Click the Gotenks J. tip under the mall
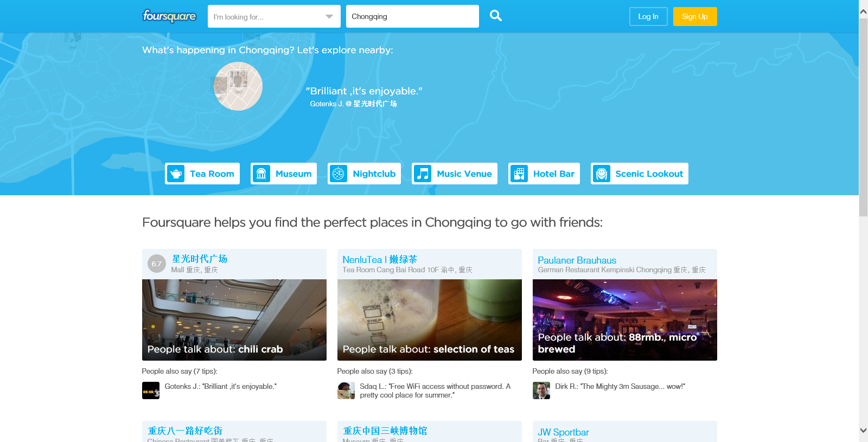The width and height of the screenshot is (868, 442). (x=221, y=386)
